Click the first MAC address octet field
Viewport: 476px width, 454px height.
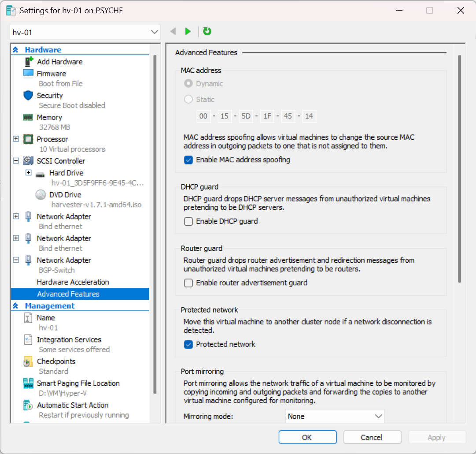pyautogui.click(x=203, y=116)
